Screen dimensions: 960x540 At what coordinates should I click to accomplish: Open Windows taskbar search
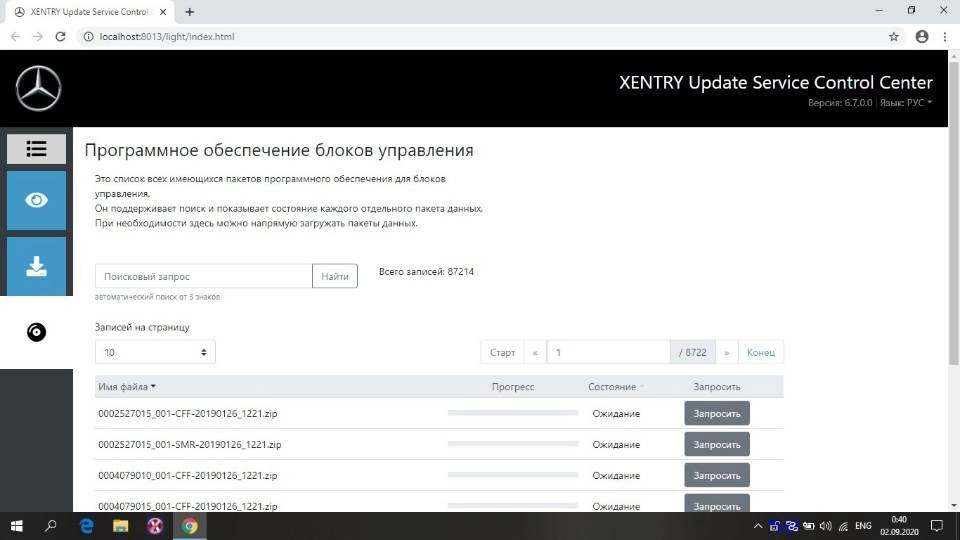51,526
